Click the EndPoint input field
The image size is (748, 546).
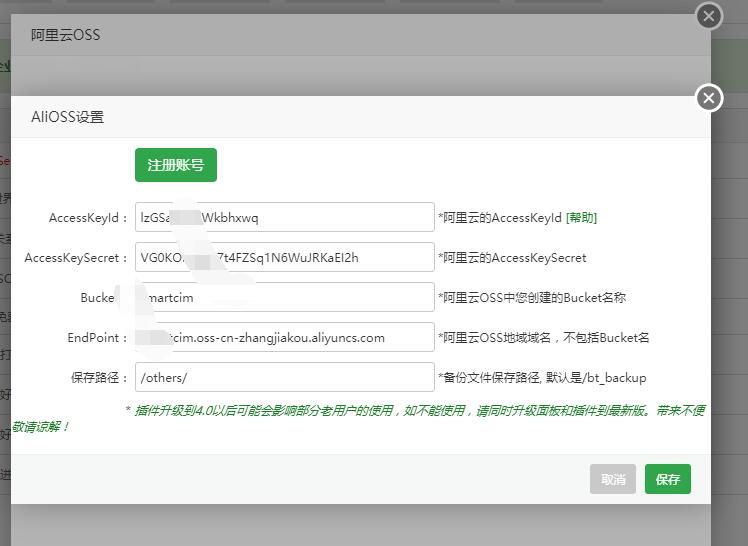[x=284, y=338]
